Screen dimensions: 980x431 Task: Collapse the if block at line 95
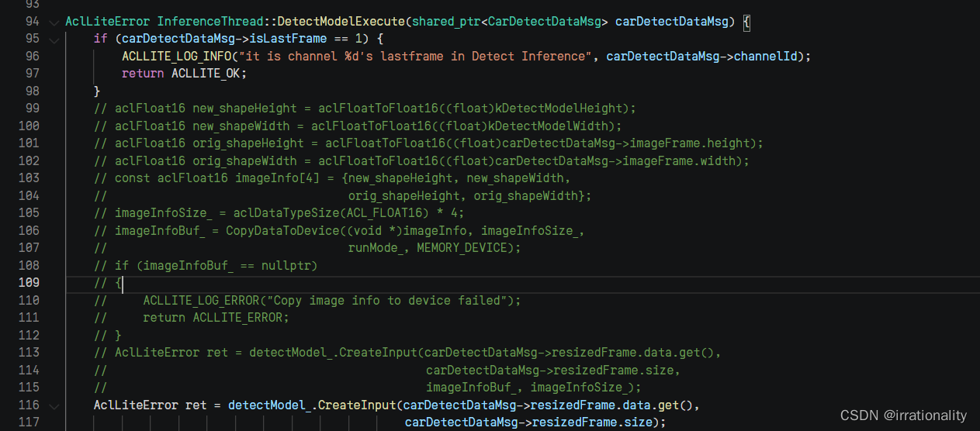click(54, 39)
